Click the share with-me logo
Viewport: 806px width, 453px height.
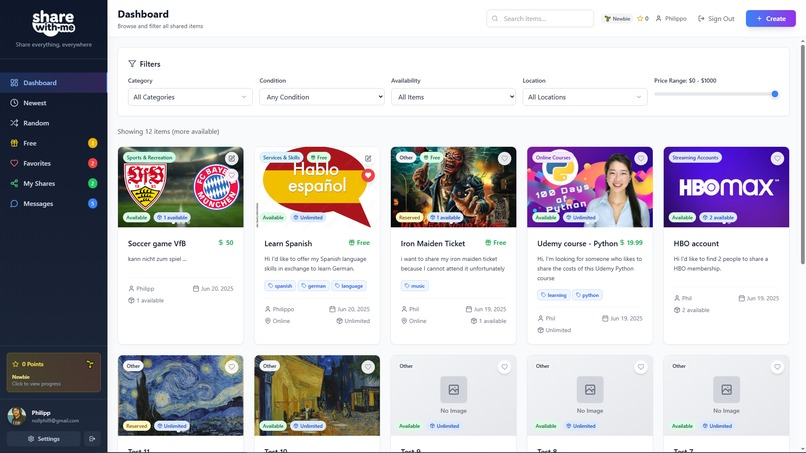(53, 23)
